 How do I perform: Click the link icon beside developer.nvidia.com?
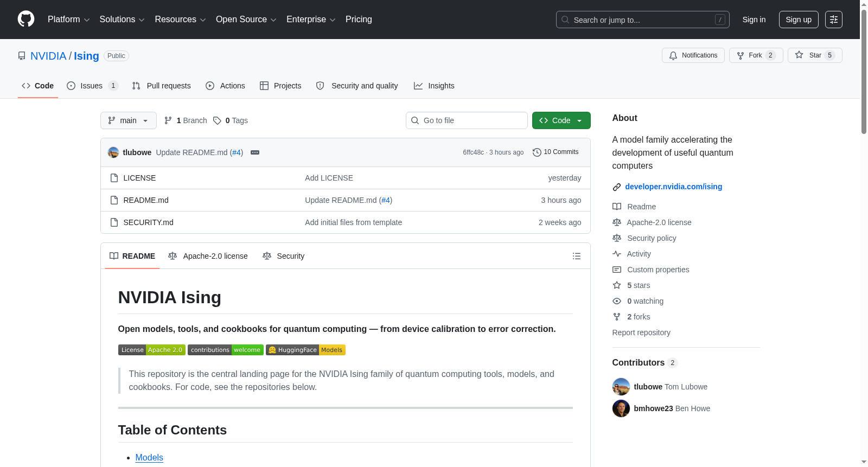point(617,187)
